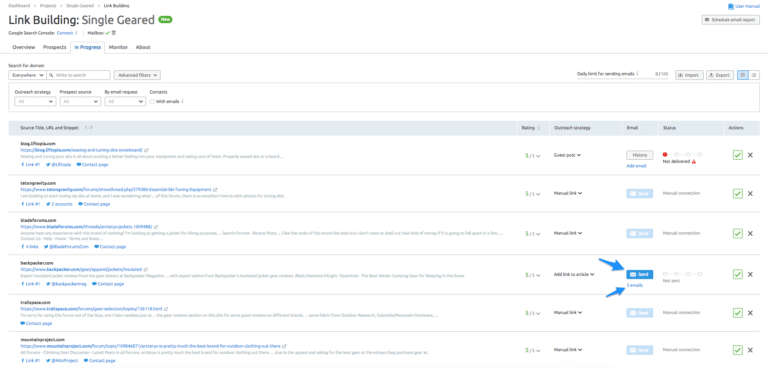Screen dimensions: 768x368
Task: Switch to the detailed list view toggle
Action: pyautogui.click(x=743, y=75)
